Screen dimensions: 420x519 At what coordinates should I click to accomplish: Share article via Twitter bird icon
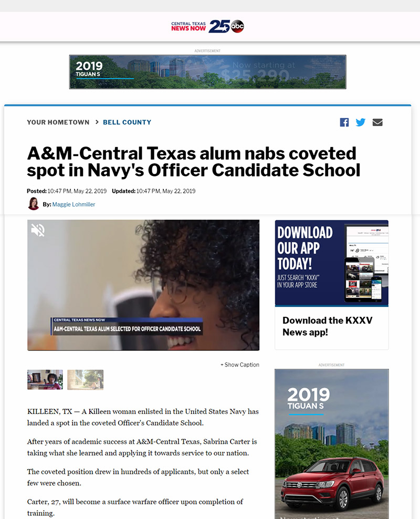[x=361, y=122]
